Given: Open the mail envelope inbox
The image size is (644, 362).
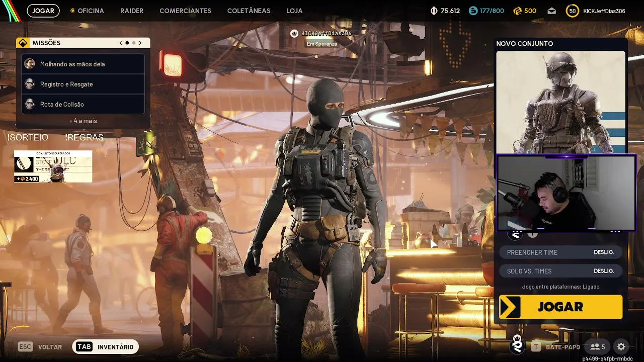Looking at the screenshot, I should point(552,11).
